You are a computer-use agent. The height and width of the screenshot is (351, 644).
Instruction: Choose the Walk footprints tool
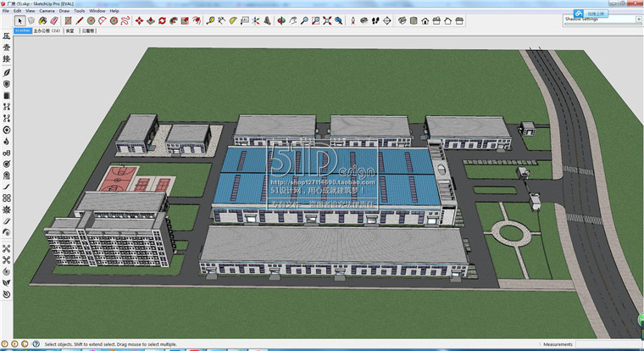[x=375, y=20]
